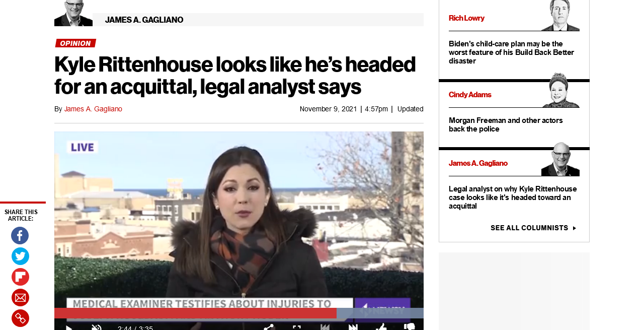
Task: Click See All Columnists
Action: [x=529, y=228]
